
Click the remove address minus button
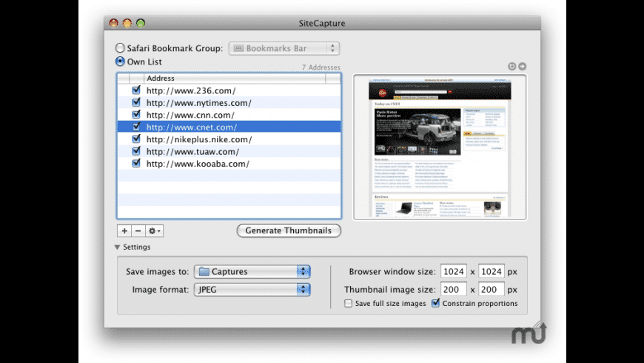pos(138,231)
